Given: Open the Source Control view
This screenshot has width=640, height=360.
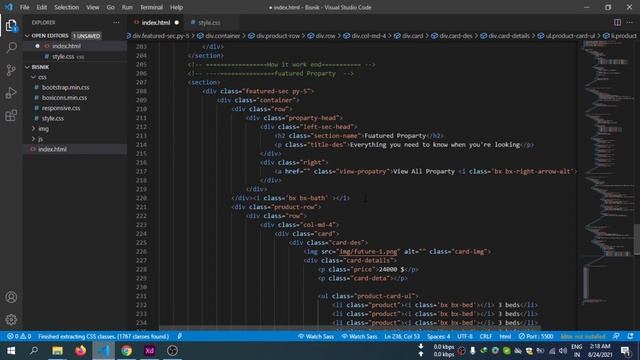Looking at the screenshot, I should point(11,70).
